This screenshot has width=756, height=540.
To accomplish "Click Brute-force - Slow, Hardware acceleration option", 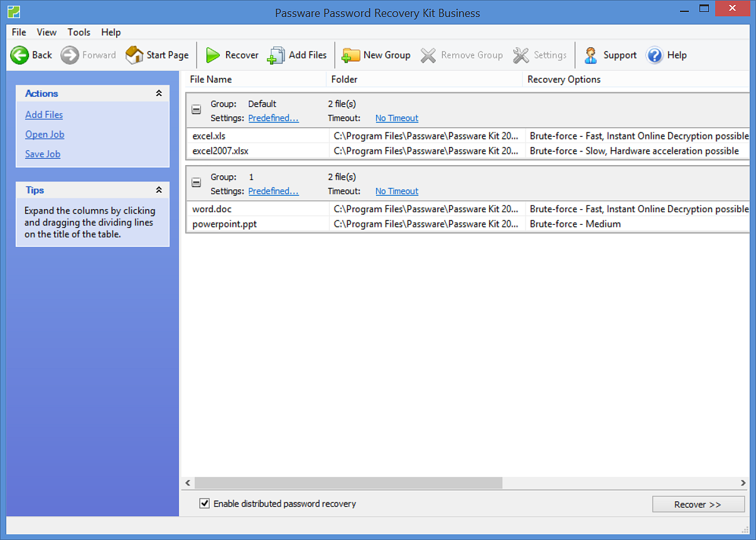I will tap(634, 151).
